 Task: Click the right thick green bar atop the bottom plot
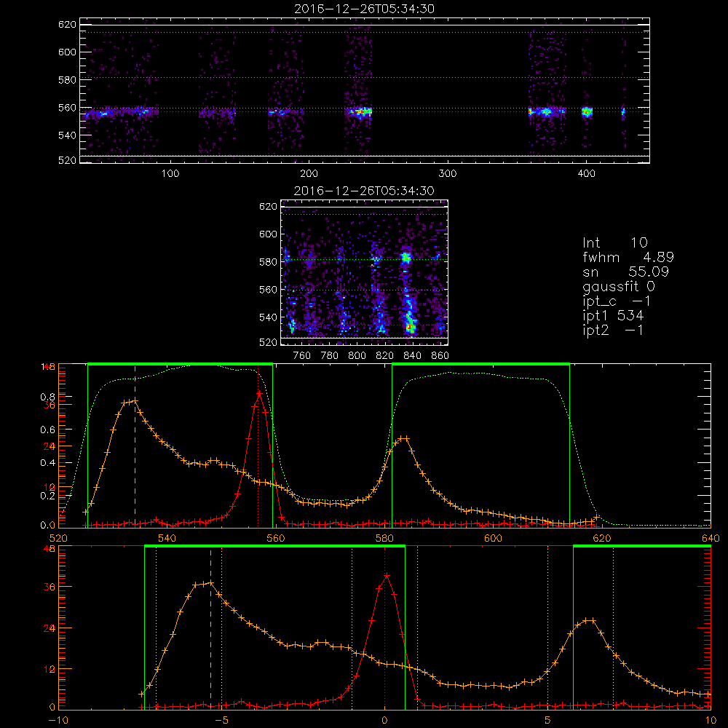pyautogui.click(x=642, y=547)
